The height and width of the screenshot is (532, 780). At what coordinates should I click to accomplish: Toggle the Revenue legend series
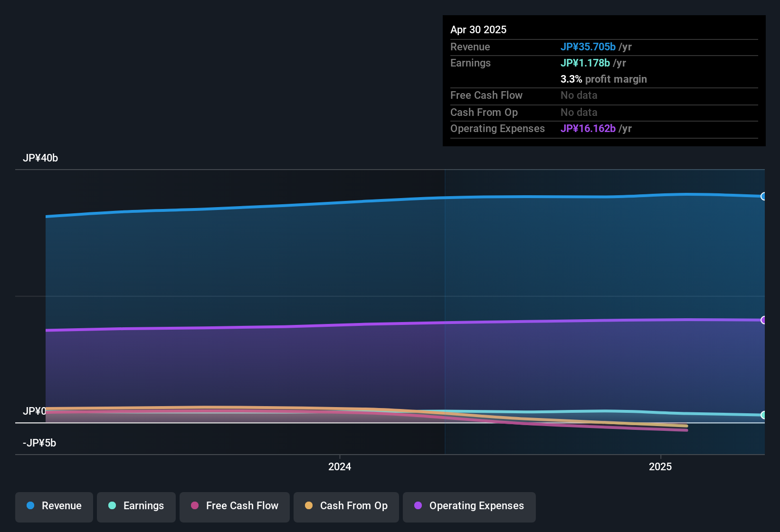[54, 506]
